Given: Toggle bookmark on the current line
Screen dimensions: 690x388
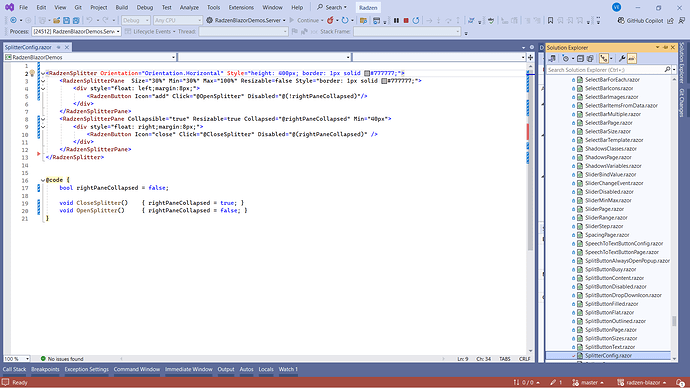Looking at the screenshot, I should tap(550, 20).
